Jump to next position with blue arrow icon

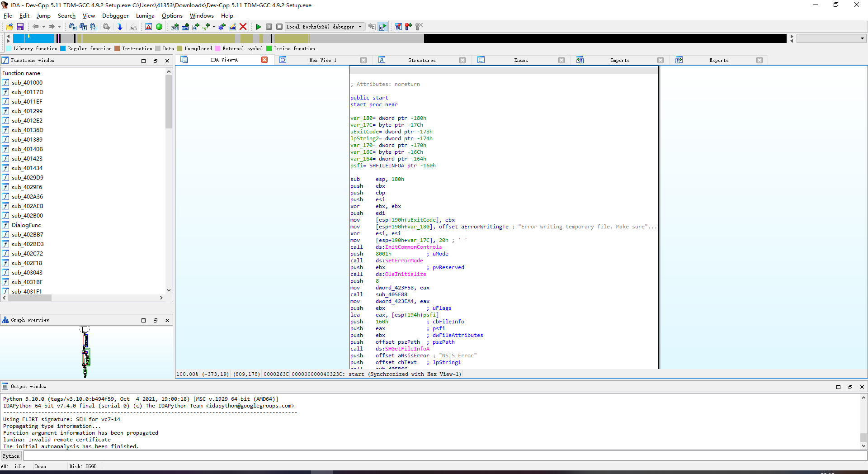[120, 27]
